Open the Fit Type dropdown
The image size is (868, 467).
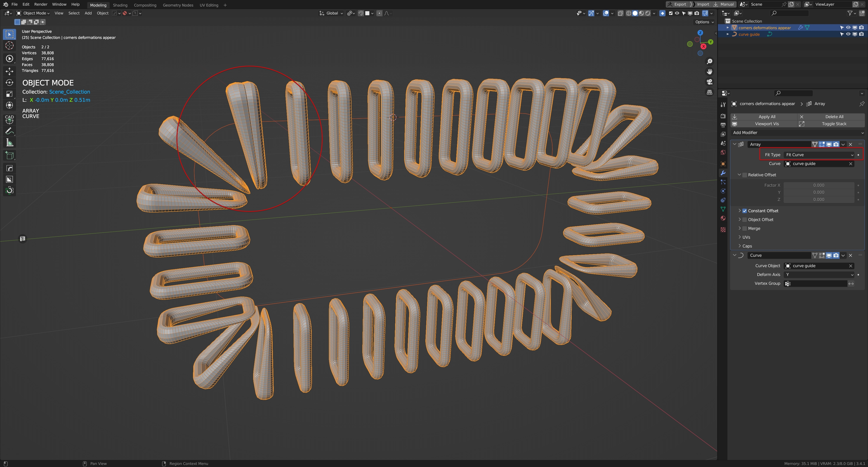pyautogui.click(x=819, y=155)
